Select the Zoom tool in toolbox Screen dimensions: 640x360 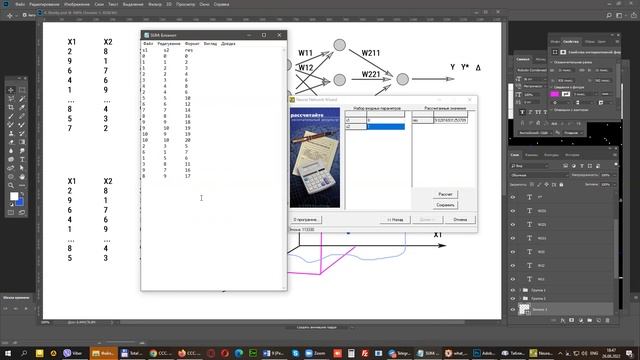point(11,185)
